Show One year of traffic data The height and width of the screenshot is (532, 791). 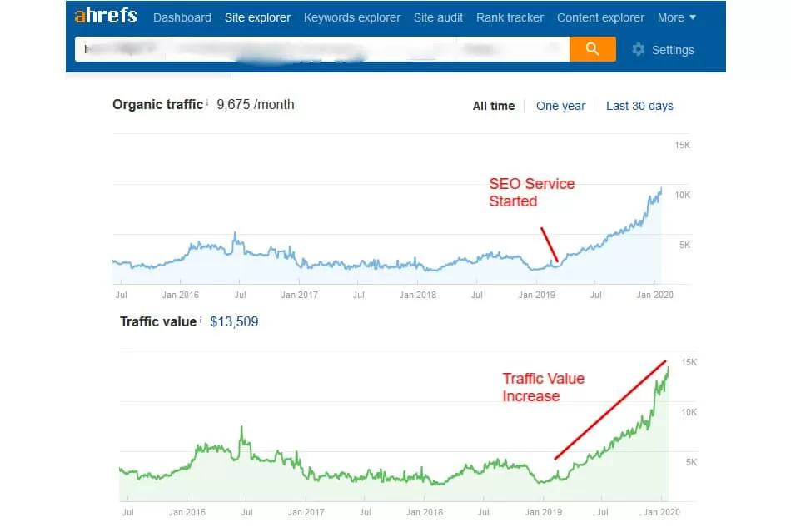(560, 106)
